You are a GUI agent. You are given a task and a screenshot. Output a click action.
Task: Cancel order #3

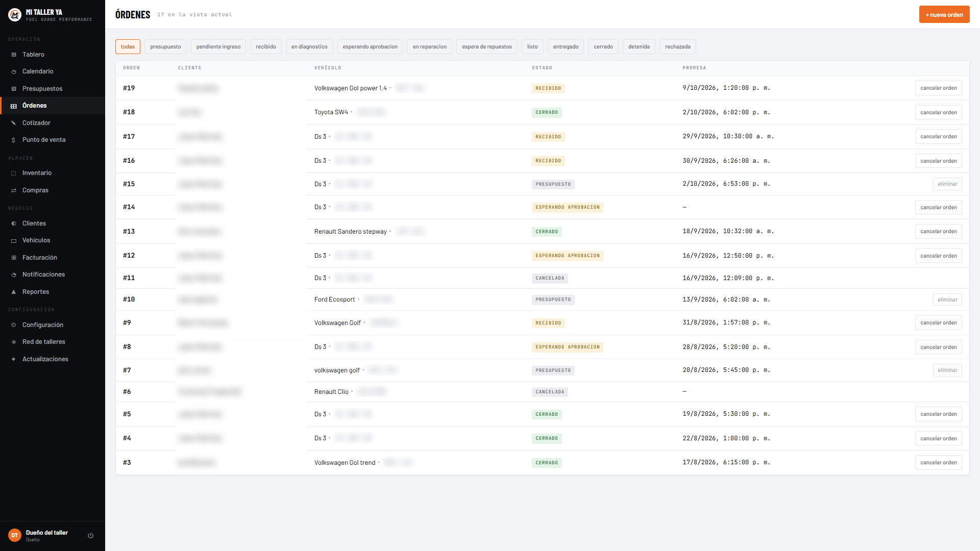939,463
